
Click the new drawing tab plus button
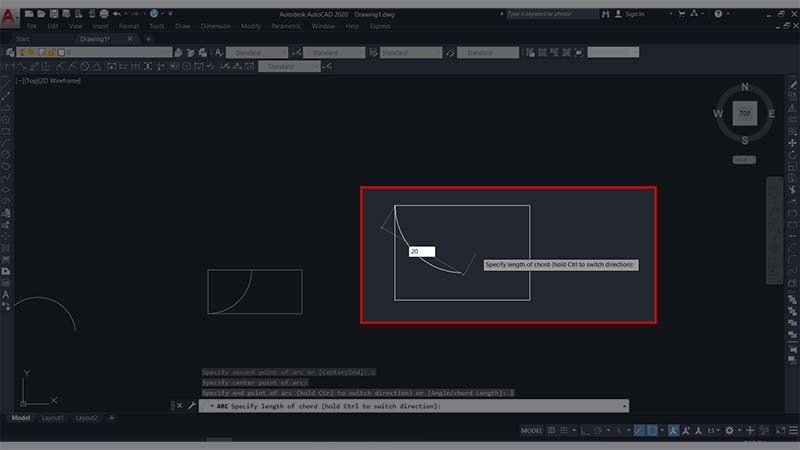(148, 39)
